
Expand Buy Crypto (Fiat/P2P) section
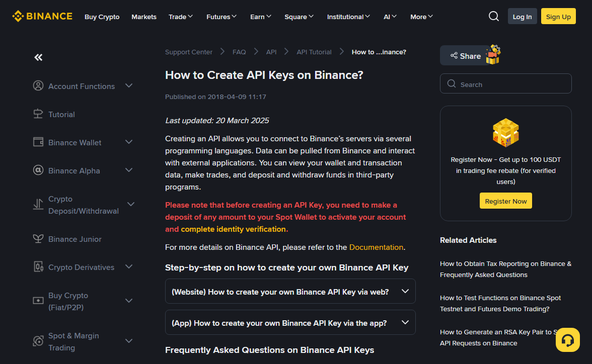click(129, 301)
